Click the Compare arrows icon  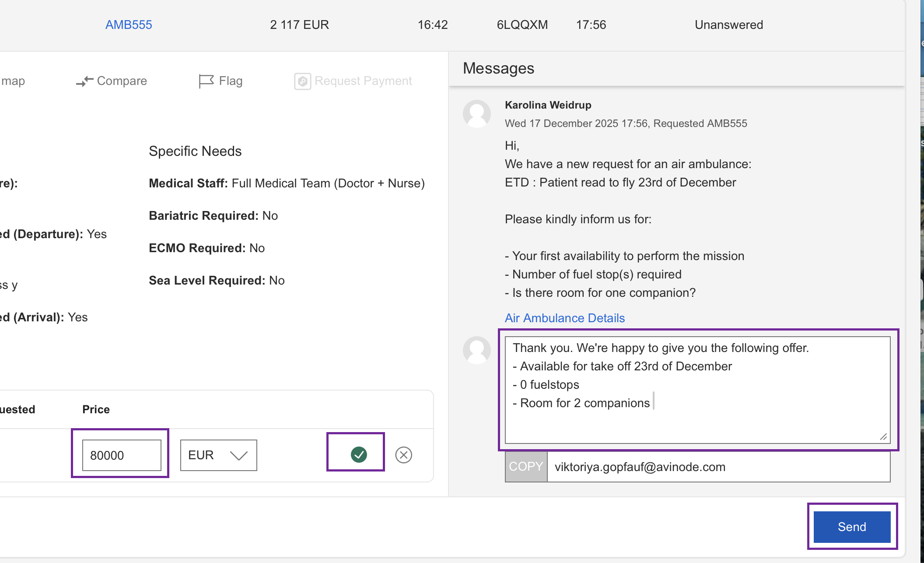[84, 81]
